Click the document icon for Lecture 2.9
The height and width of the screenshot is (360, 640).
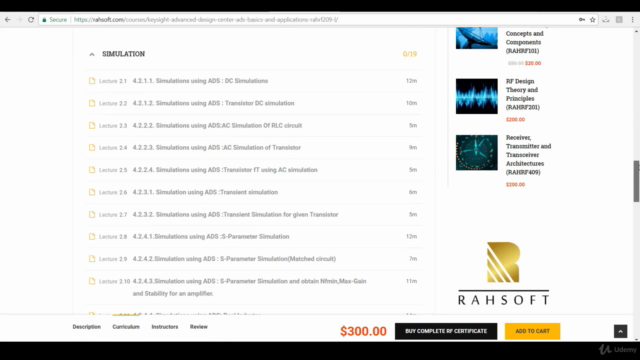pos(92,259)
